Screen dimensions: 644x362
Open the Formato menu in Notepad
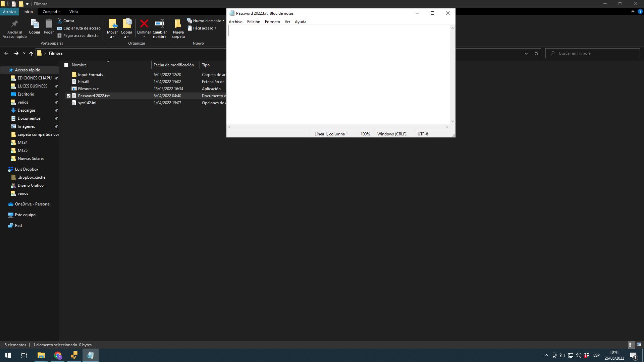272,22
